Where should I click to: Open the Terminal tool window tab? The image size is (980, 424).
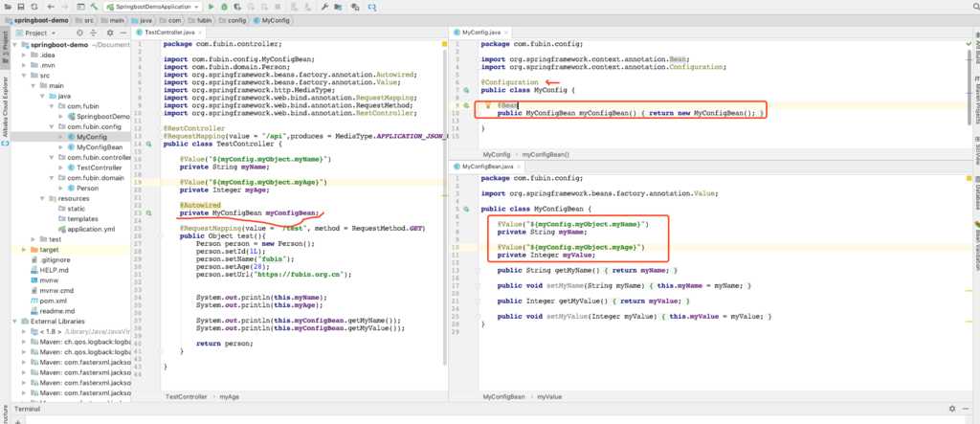27,409
